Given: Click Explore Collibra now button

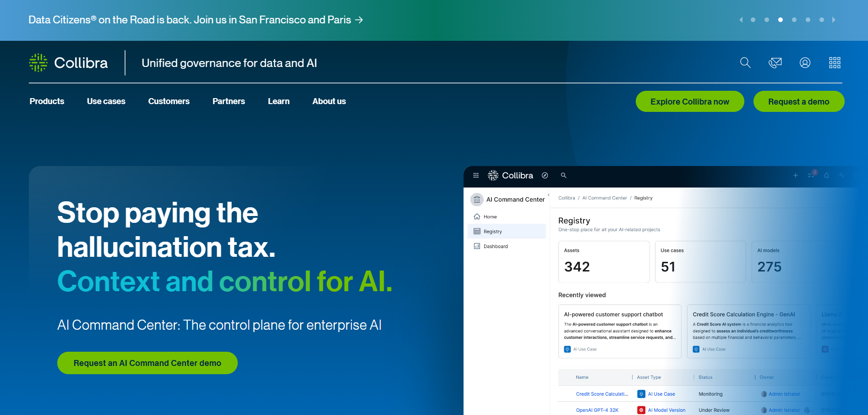Looking at the screenshot, I should pyautogui.click(x=690, y=101).
